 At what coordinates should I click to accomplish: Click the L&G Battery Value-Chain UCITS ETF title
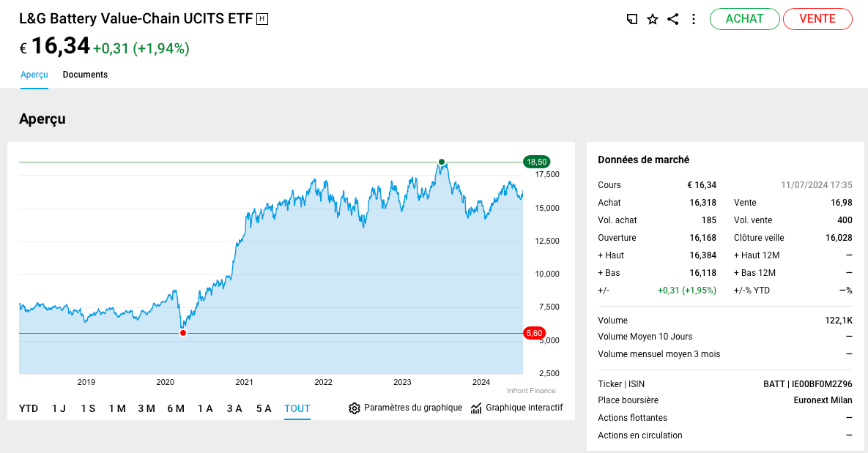(136, 19)
